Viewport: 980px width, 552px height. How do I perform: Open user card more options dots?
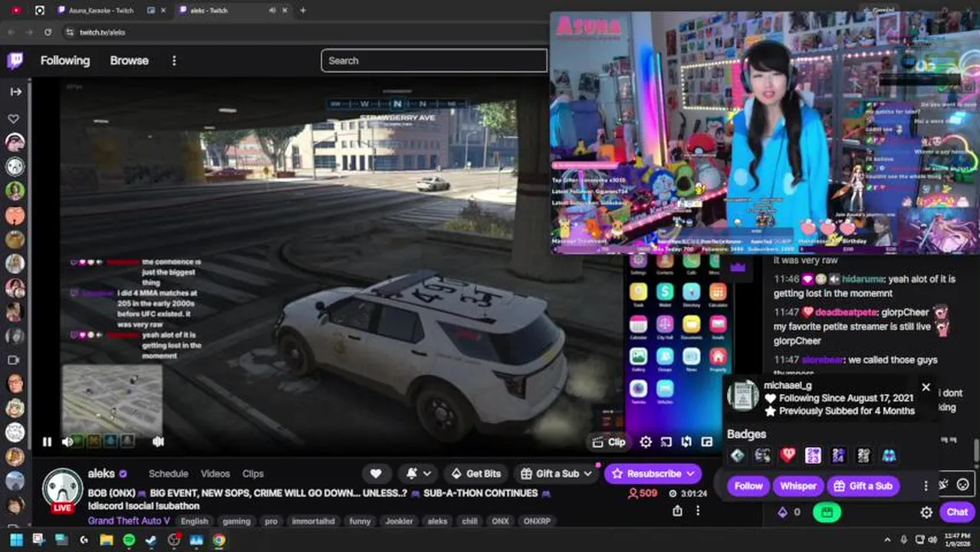tap(926, 486)
